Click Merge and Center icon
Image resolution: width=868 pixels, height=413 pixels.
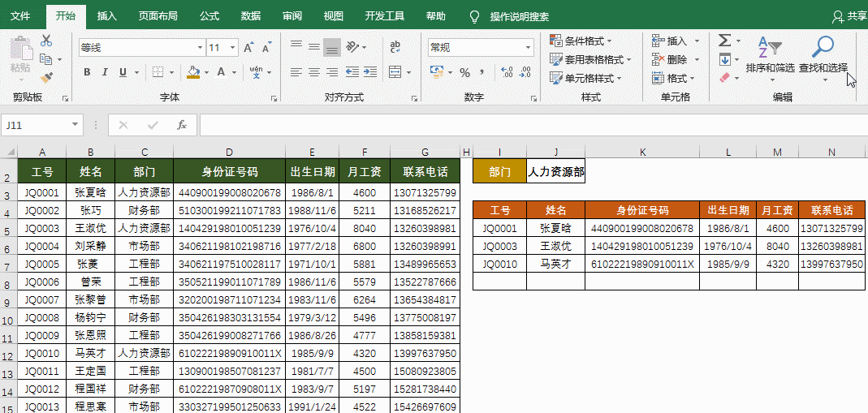click(x=395, y=72)
